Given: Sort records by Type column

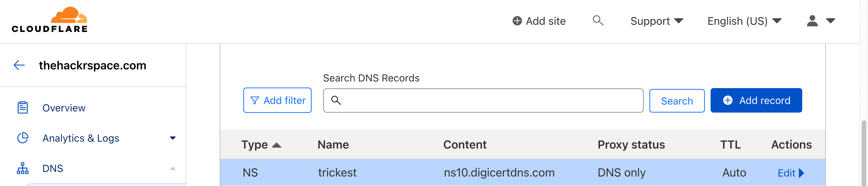Looking at the screenshot, I should pyautogui.click(x=261, y=145).
